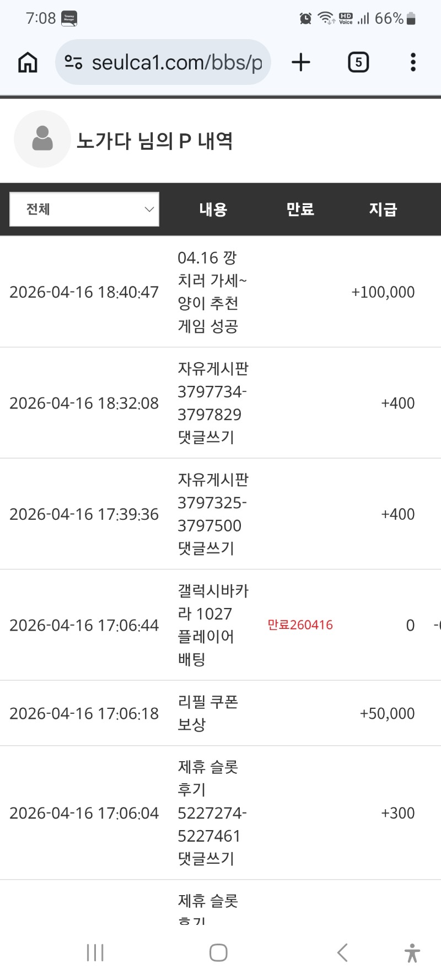Select the 지급 column header
The image size is (441, 980).
coord(383,209)
